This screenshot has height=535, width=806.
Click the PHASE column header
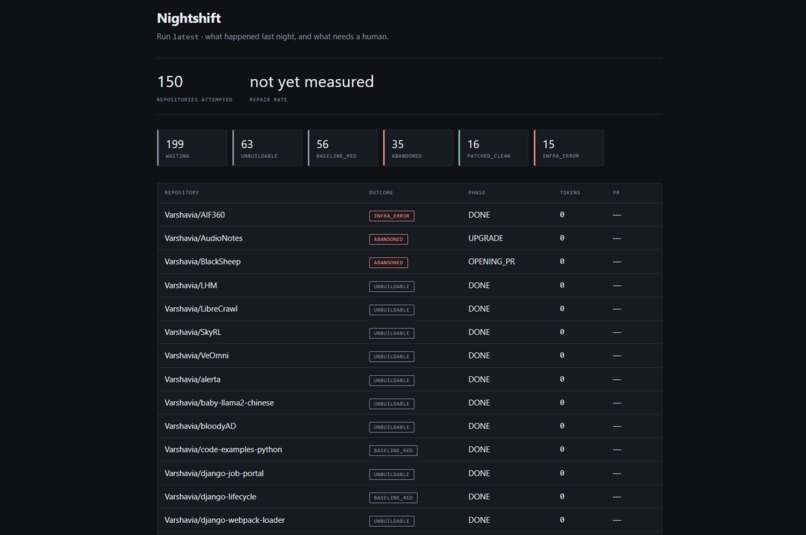coord(477,193)
